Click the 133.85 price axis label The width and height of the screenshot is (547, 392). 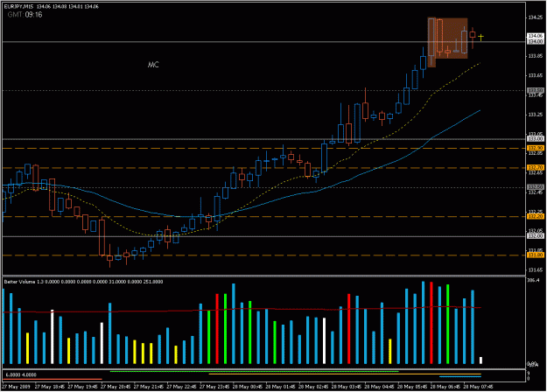tap(535, 56)
